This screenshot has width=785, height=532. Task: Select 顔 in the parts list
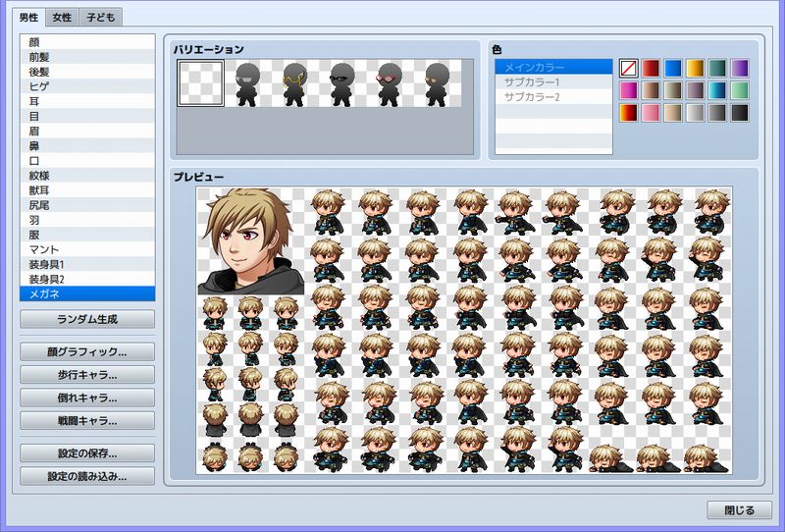click(87, 42)
